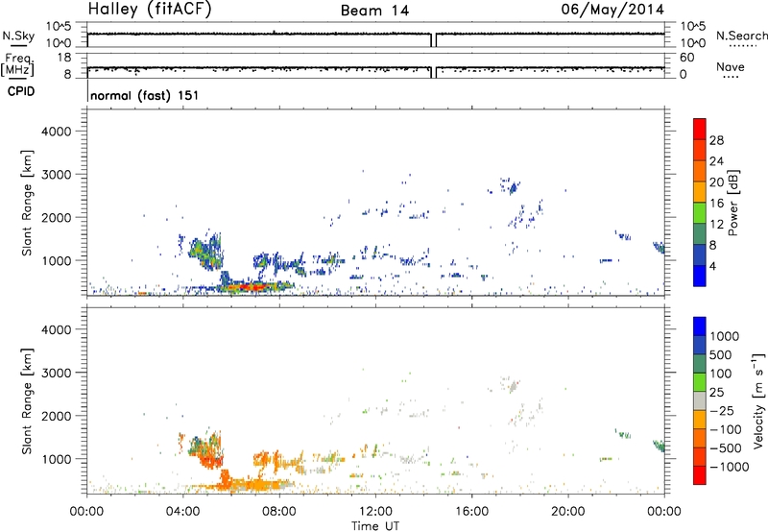Click the '20' label on the power color bar
The image size is (768, 532).
pyautogui.click(x=716, y=182)
